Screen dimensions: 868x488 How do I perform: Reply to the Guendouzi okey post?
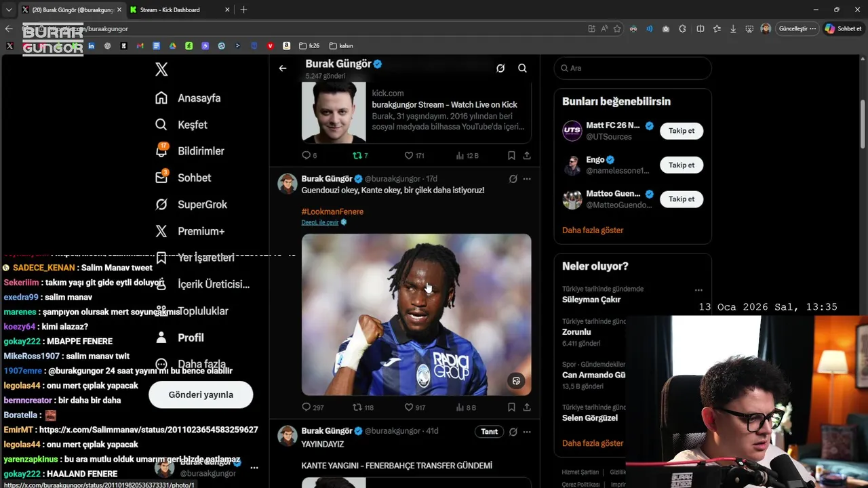313,407
